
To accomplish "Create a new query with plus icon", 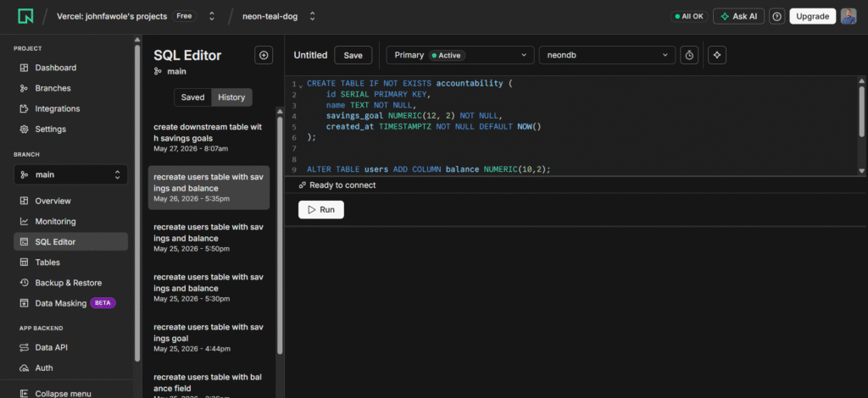I will [x=264, y=55].
